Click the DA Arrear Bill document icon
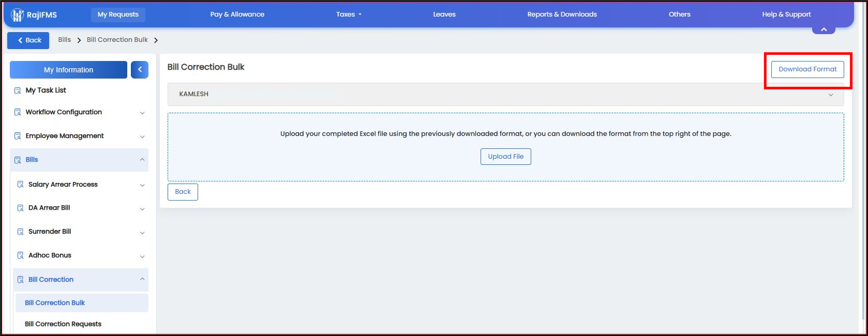The height and width of the screenshot is (336, 868). 21,208
